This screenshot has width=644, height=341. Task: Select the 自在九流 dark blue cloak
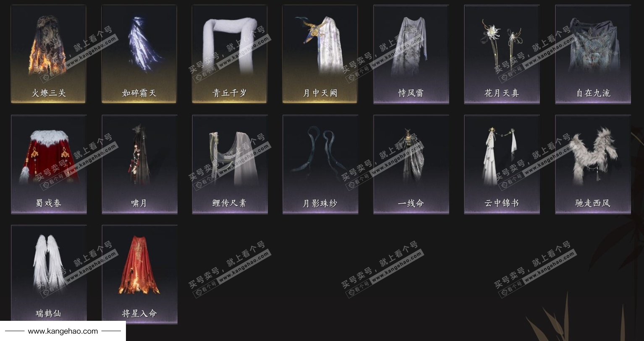pyautogui.click(x=593, y=54)
